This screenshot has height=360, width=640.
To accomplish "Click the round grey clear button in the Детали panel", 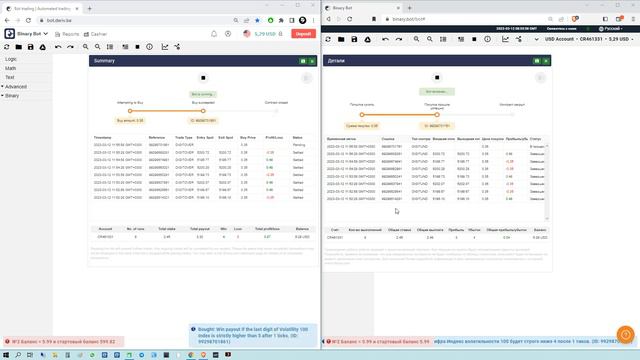I will [x=540, y=78].
